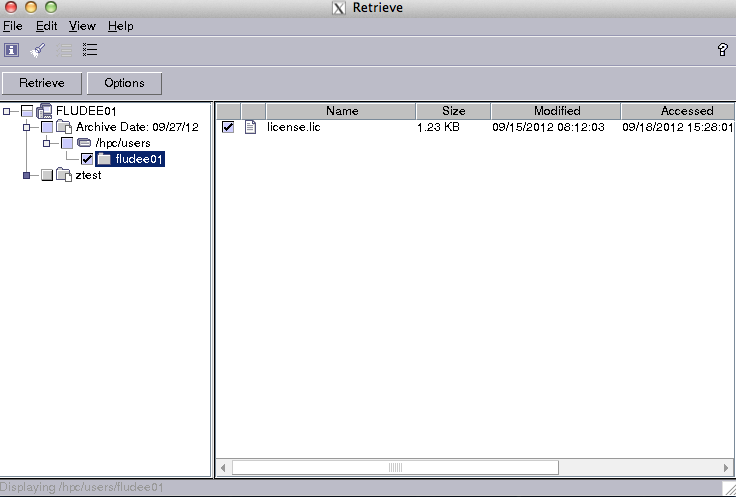
Task: Collapse the FLUDEE01 root node
Action: tap(7, 111)
